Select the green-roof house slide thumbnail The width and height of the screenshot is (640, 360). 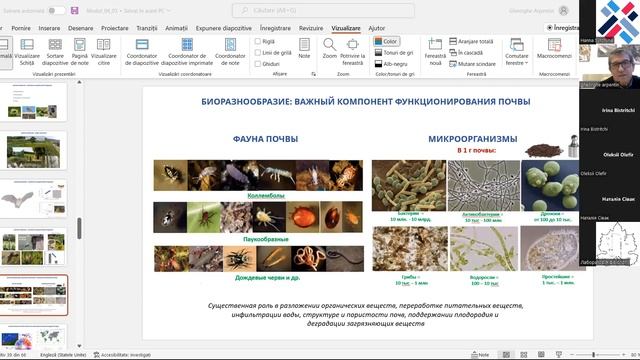pyautogui.click(x=33, y=150)
